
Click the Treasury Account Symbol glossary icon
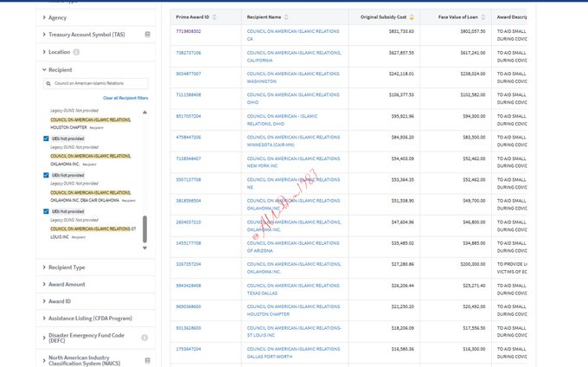tap(147, 35)
